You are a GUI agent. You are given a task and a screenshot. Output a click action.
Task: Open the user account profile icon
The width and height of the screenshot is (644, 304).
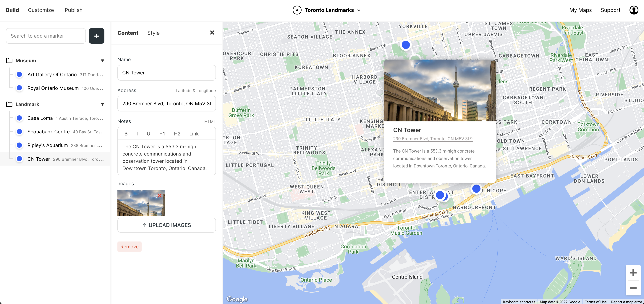point(634,10)
